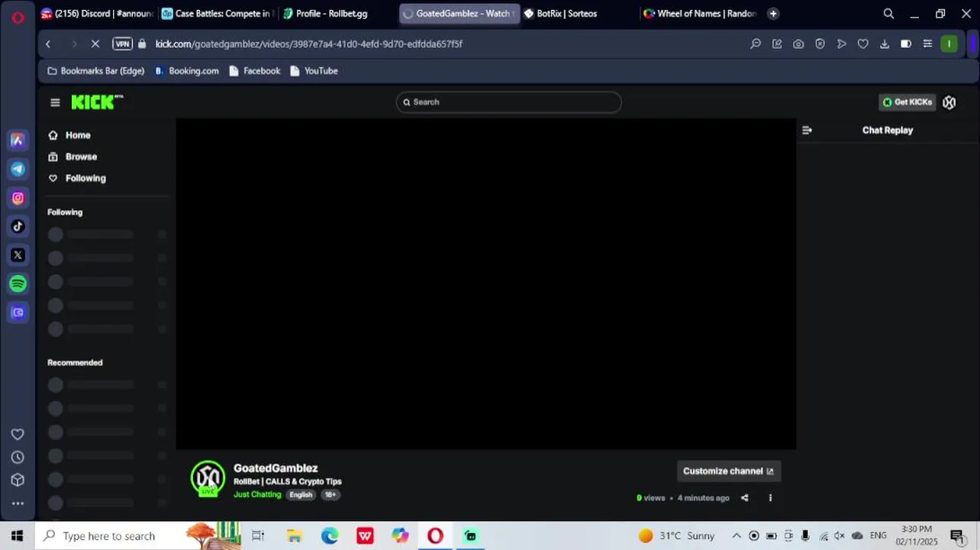
Task: Open Telegram in the Opera sidebar
Action: point(18,170)
